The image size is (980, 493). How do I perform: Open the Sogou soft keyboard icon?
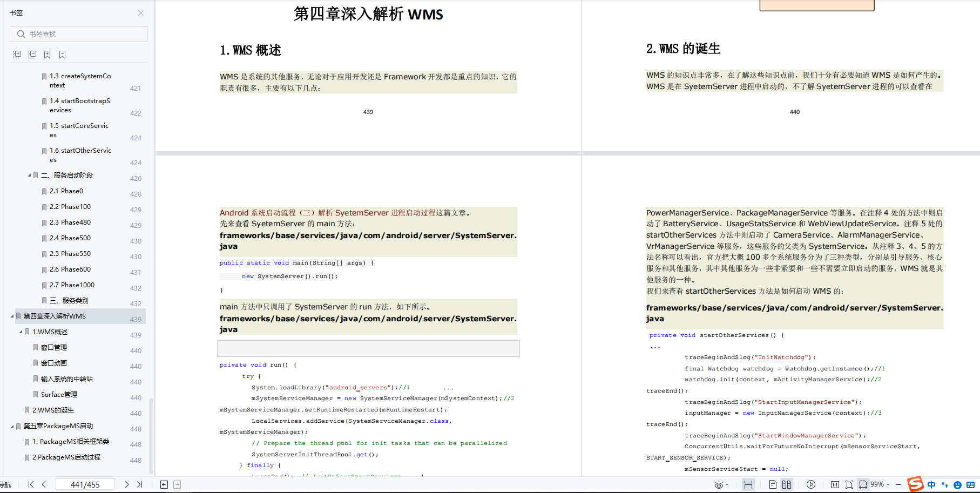pyautogui.click(x=970, y=485)
